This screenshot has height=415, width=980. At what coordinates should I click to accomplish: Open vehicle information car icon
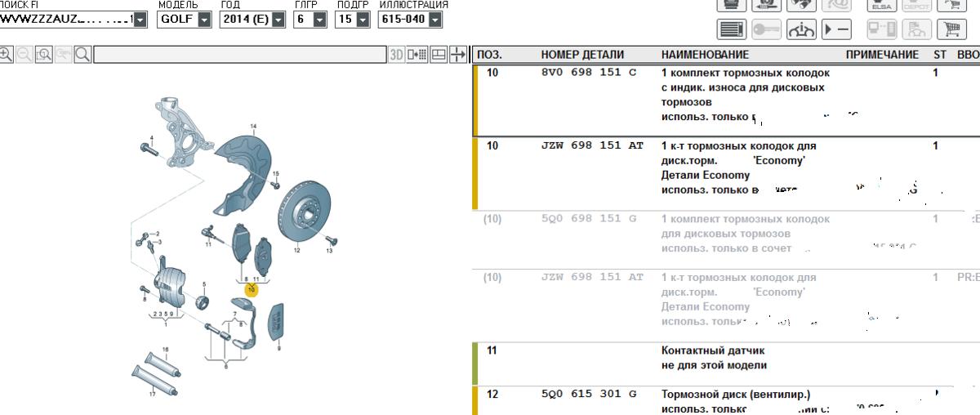coord(801,30)
